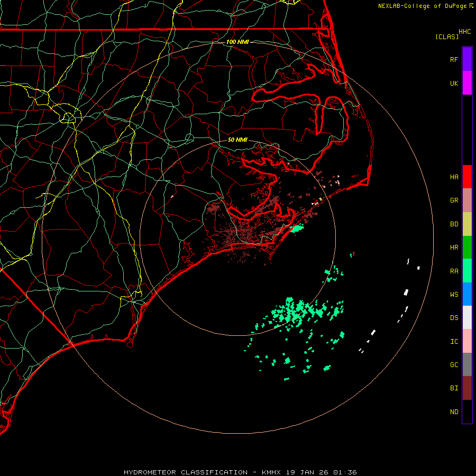Click the Hydrometeor Classification KMHX timestamp caption

[x=240, y=472]
